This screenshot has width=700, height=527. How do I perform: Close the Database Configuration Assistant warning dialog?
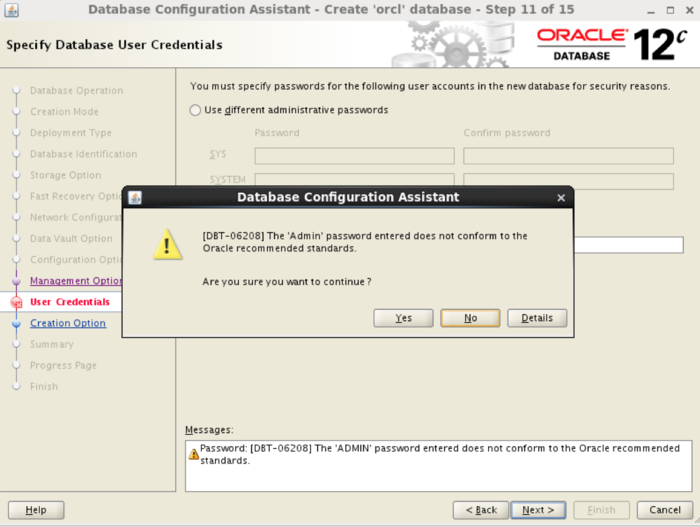click(561, 198)
